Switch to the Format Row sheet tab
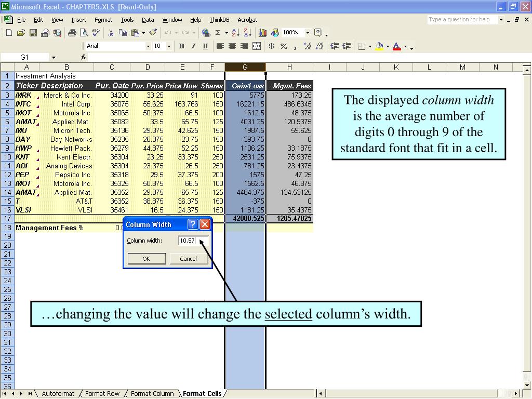Image resolution: width=532 pixels, height=399 pixels. point(102,394)
